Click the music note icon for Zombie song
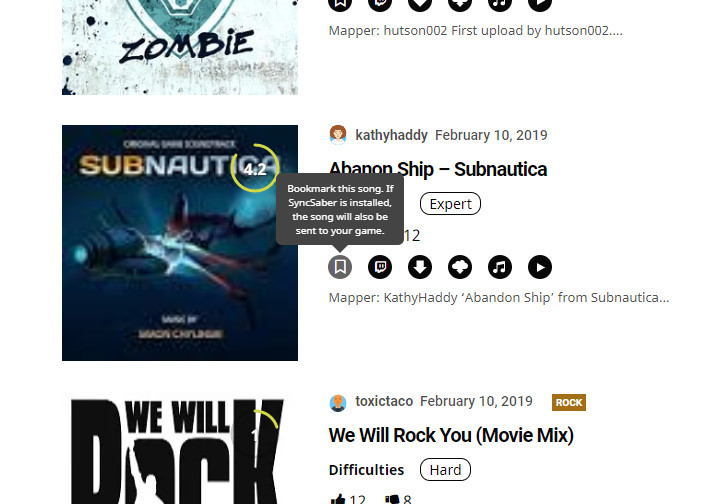The image size is (719, 504). coord(500,4)
